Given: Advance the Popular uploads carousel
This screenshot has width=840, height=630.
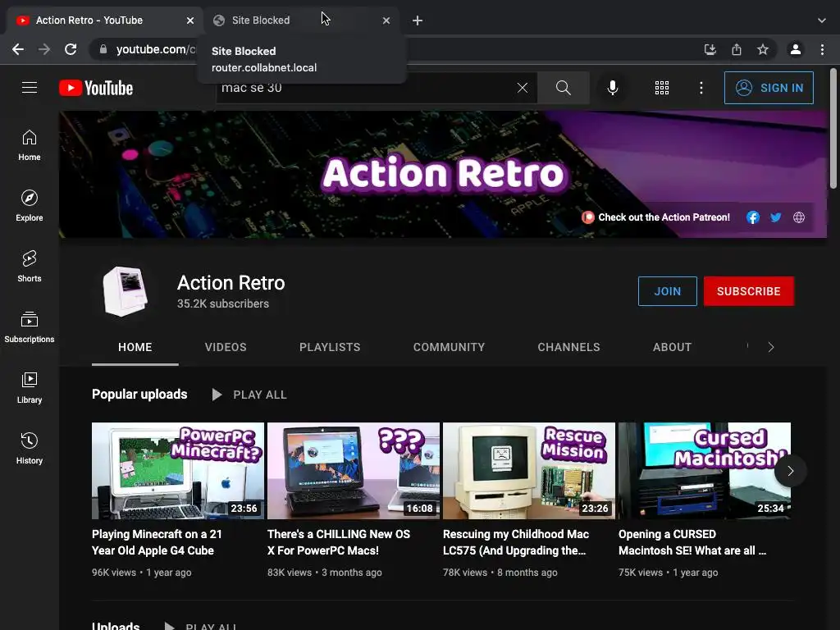Looking at the screenshot, I should tap(790, 471).
